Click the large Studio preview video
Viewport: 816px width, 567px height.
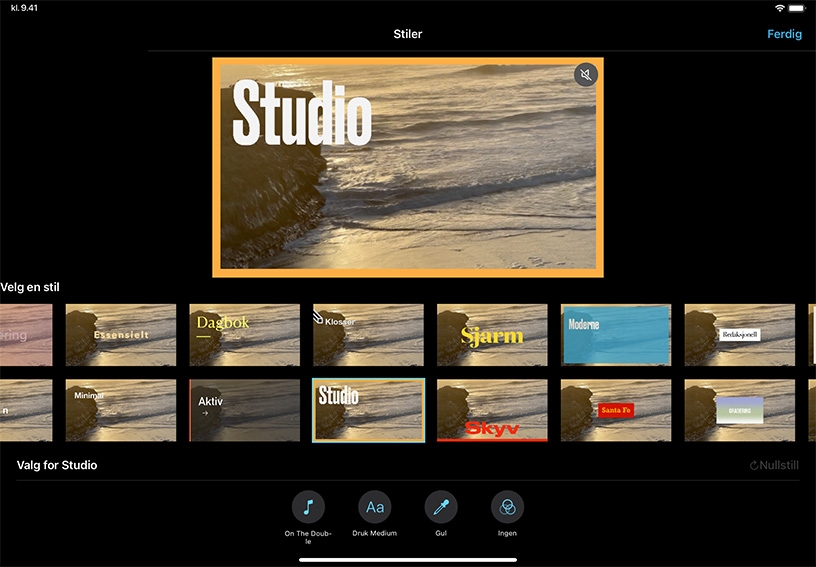point(408,167)
